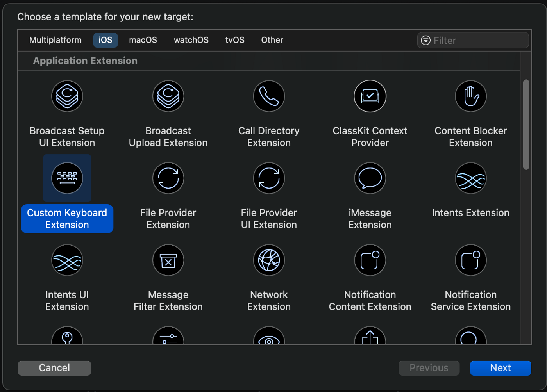Click the vertical scrollbar thumb
Image resolution: width=547 pixels, height=392 pixels.
pyautogui.click(x=526, y=125)
